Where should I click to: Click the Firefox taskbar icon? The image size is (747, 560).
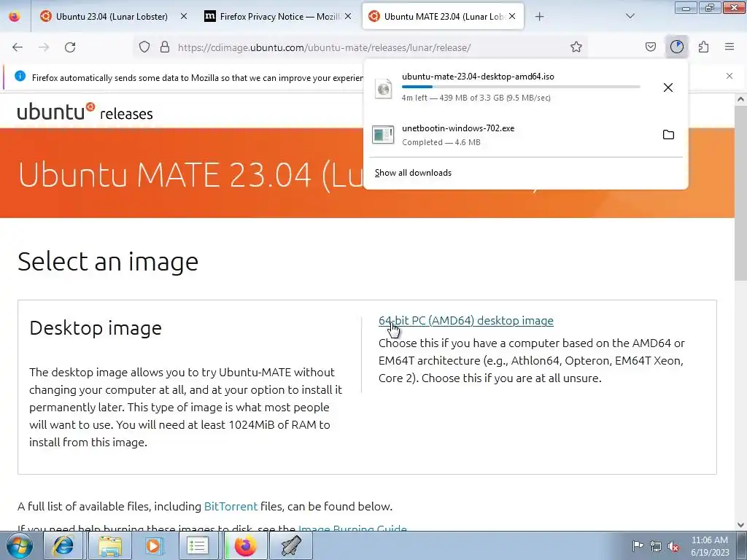[x=245, y=545]
